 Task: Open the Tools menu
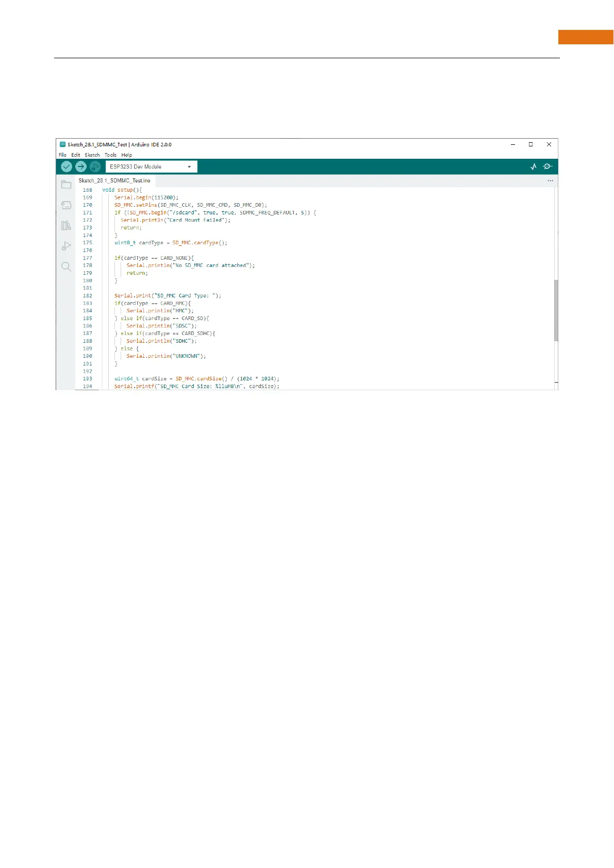(x=110, y=155)
